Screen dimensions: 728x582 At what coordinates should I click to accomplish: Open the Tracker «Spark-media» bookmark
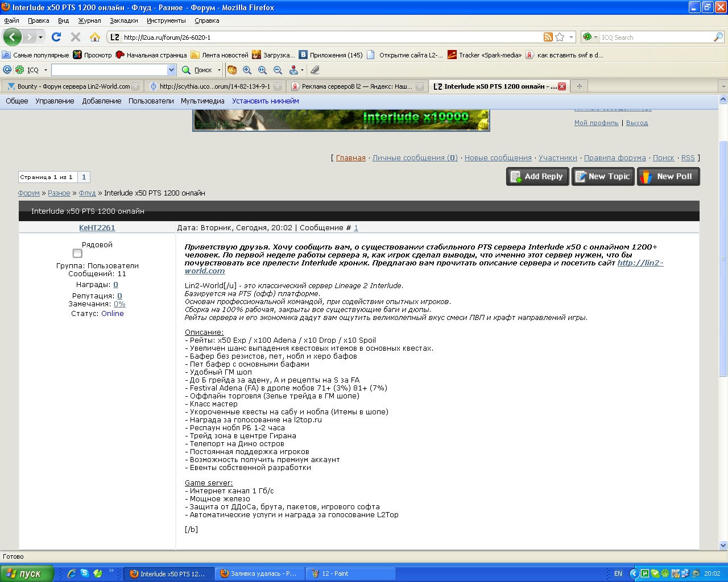tap(485, 55)
